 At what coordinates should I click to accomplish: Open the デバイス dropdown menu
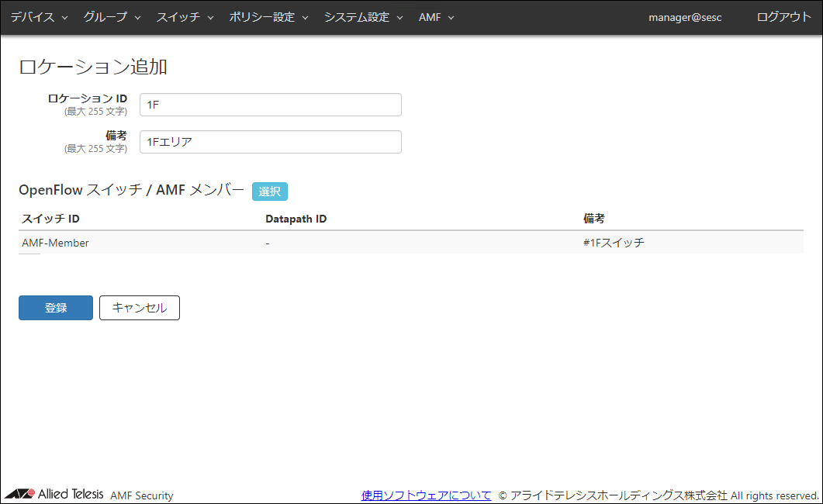click(x=39, y=17)
